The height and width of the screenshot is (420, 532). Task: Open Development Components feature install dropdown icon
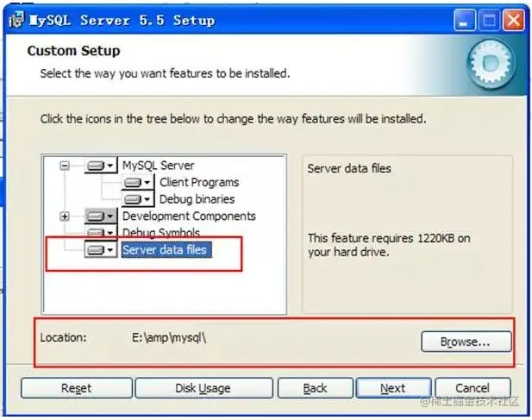(101, 216)
